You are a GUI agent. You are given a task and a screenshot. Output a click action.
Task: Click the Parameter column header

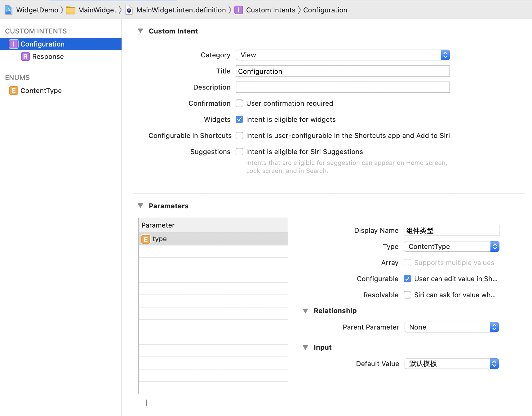coord(213,225)
